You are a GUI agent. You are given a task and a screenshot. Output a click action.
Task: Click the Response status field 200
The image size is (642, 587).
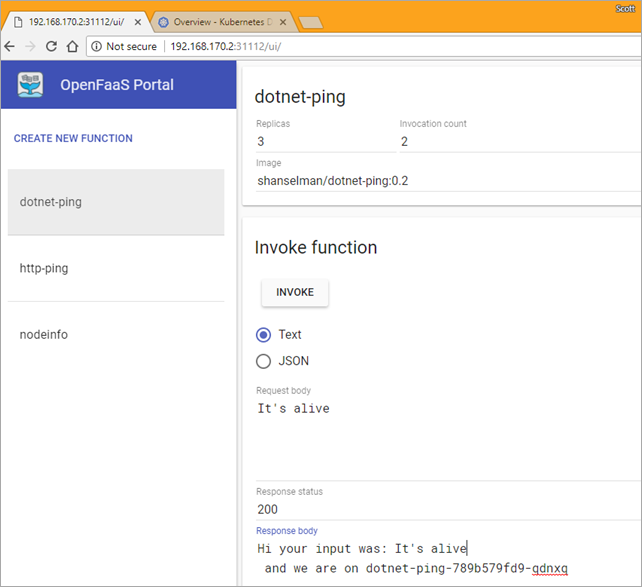[448, 509]
